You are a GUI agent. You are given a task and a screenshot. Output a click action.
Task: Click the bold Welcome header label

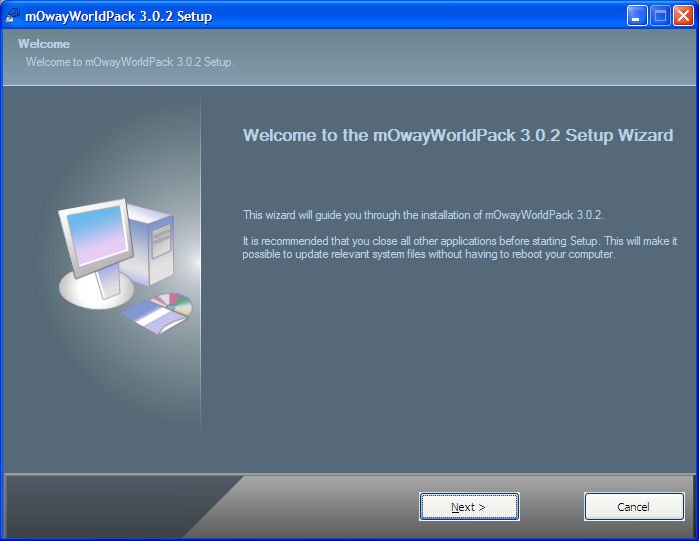44,44
